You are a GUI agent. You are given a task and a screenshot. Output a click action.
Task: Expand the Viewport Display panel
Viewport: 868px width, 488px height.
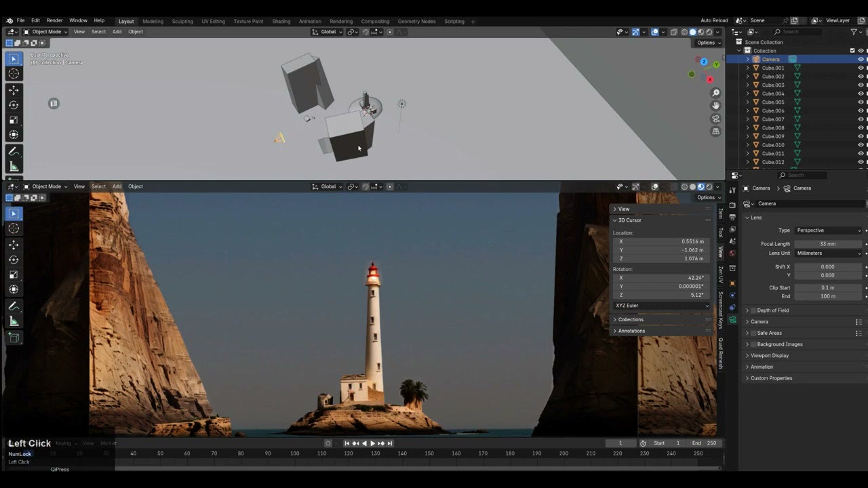tap(769, 356)
